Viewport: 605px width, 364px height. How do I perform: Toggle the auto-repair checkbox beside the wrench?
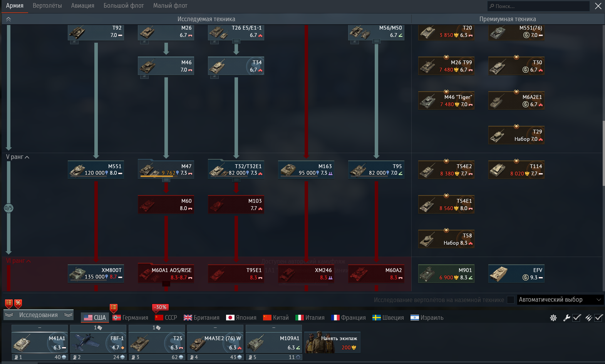click(x=577, y=318)
